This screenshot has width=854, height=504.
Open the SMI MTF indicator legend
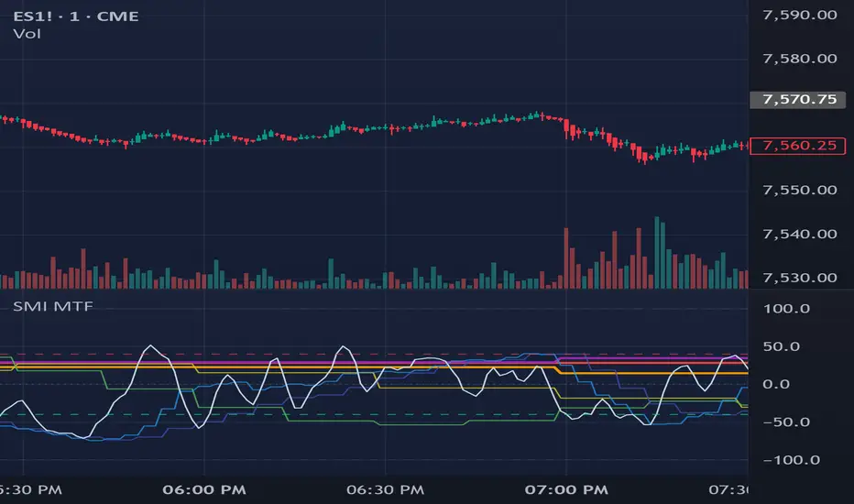(x=53, y=306)
